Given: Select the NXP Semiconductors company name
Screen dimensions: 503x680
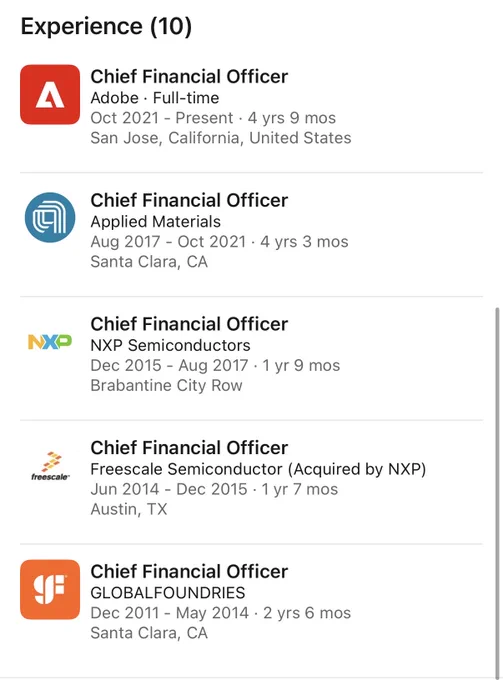Looking at the screenshot, I should pyautogui.click(x=170, y=345).
